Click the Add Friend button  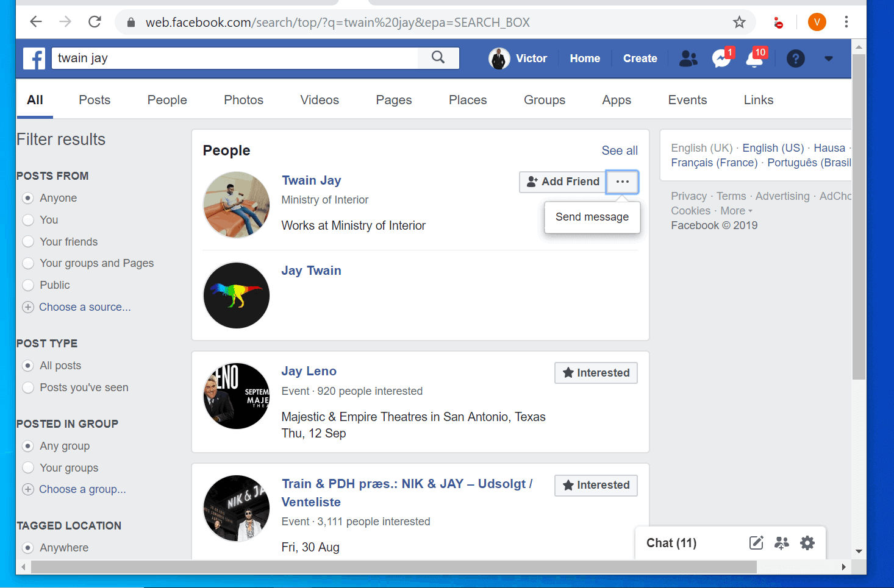coord(563,182)
